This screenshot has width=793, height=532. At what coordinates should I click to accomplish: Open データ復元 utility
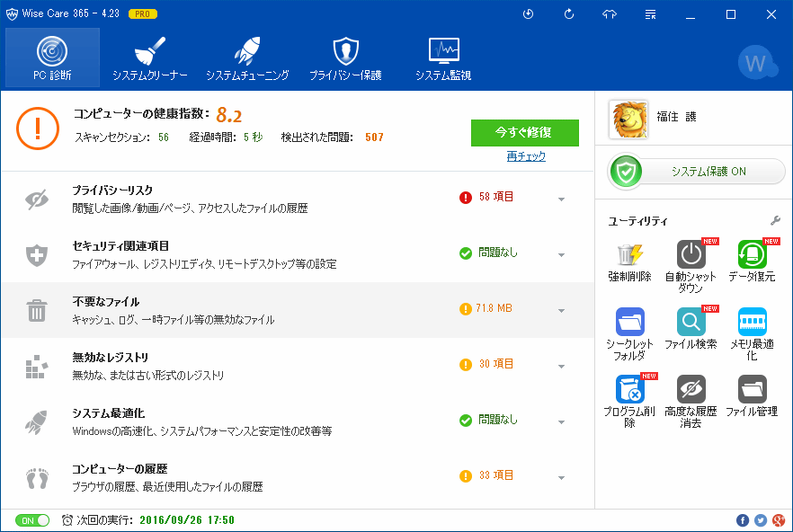752,262
